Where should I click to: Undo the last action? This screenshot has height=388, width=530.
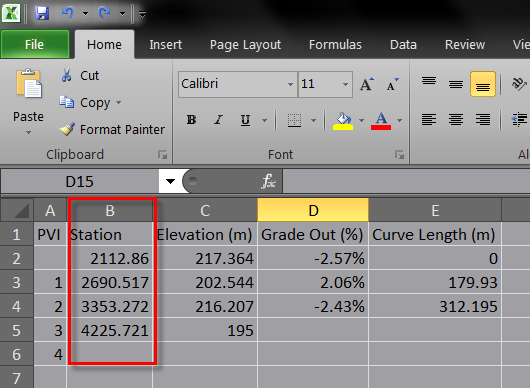68,13
